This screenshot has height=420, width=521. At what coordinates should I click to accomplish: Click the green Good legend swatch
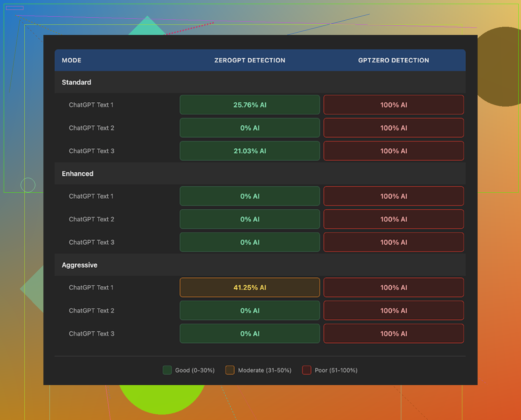[x=167, y=370]
